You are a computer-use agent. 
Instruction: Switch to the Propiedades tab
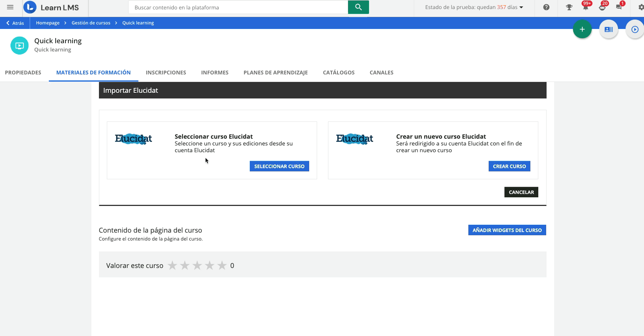coord(23,73)
